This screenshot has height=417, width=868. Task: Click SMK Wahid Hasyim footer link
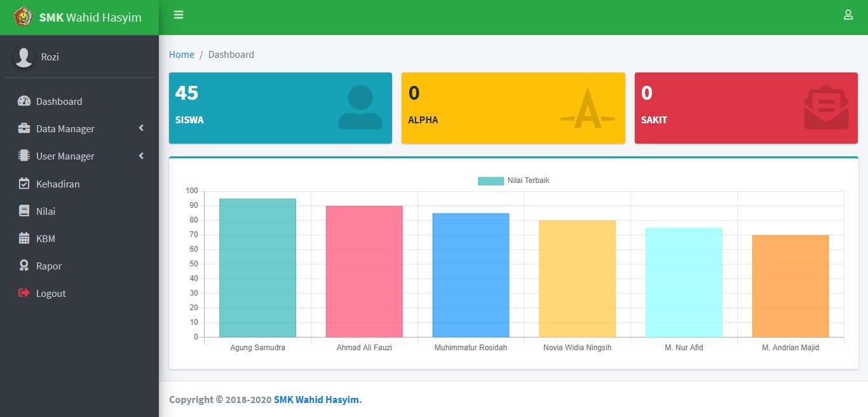[x=318, y=400]
